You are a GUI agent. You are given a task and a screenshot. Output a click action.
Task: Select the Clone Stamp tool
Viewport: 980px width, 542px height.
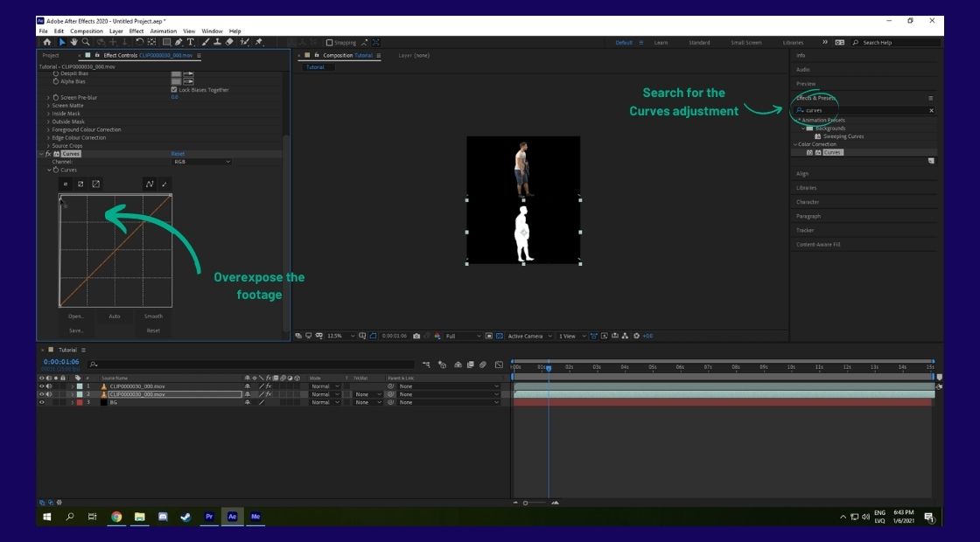click(218, 40)
